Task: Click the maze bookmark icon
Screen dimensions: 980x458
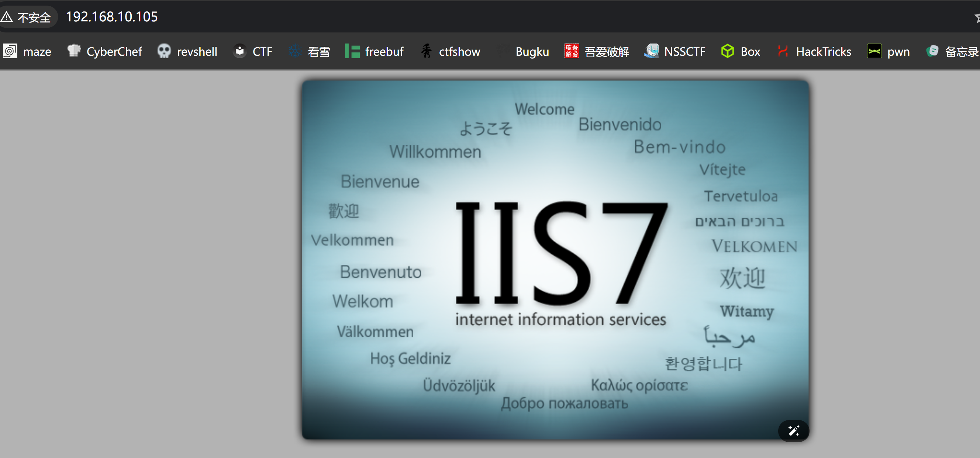Action: (10, 51)
